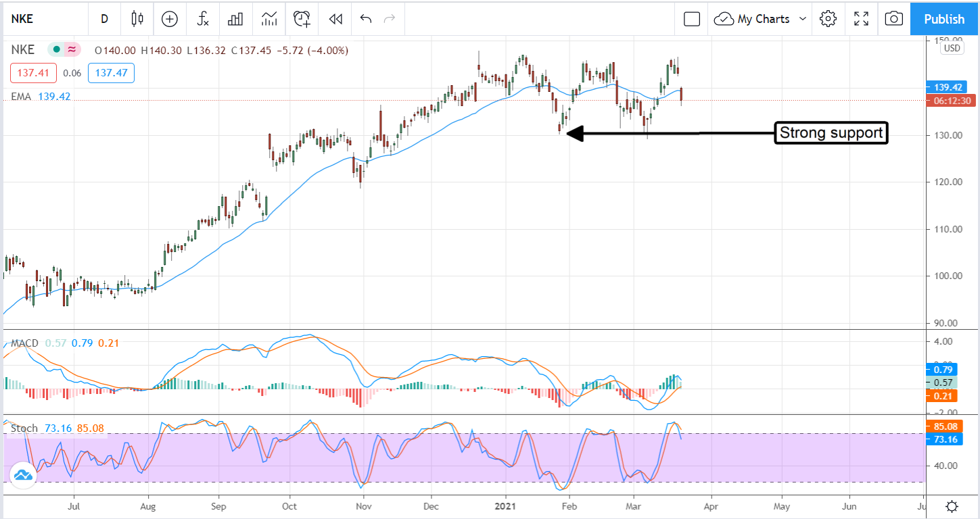Click the NKE symbol search field
The height and width of the screenshot is (519, 980).
click(41, 19)
